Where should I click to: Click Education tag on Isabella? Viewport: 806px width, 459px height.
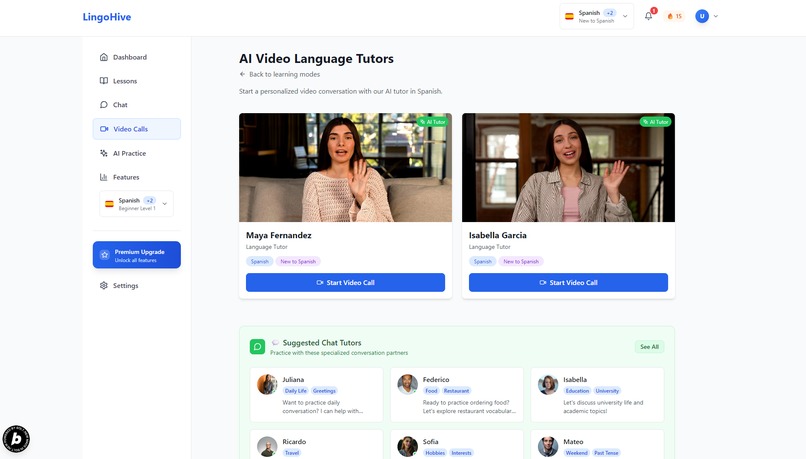click(577, 391)
